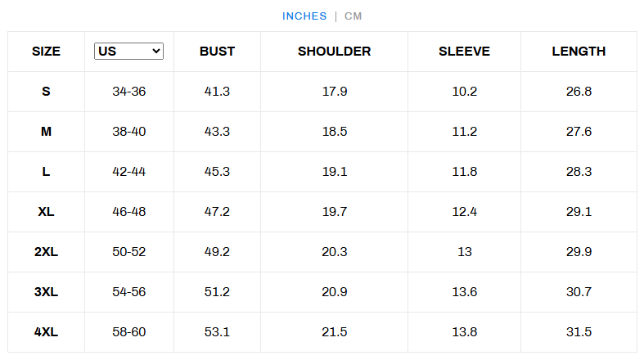Click the BUST column header
This screenshot has height=360, width=644.
(218, 52)
